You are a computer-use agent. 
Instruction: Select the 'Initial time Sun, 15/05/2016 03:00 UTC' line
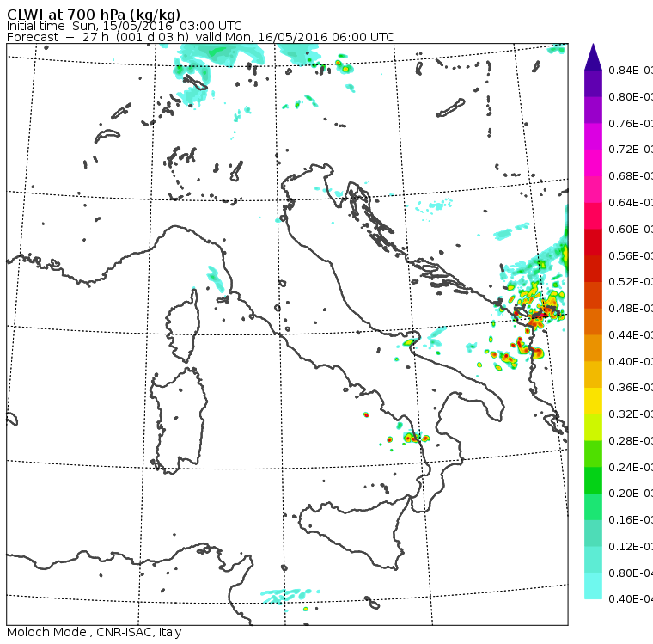click(x=124, y=26)
